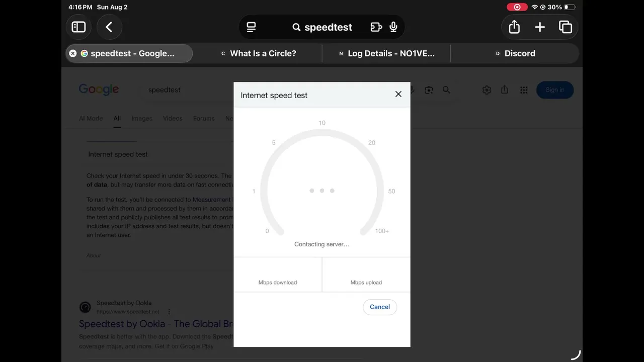Click the Contacting server status text

coord(322,244)
